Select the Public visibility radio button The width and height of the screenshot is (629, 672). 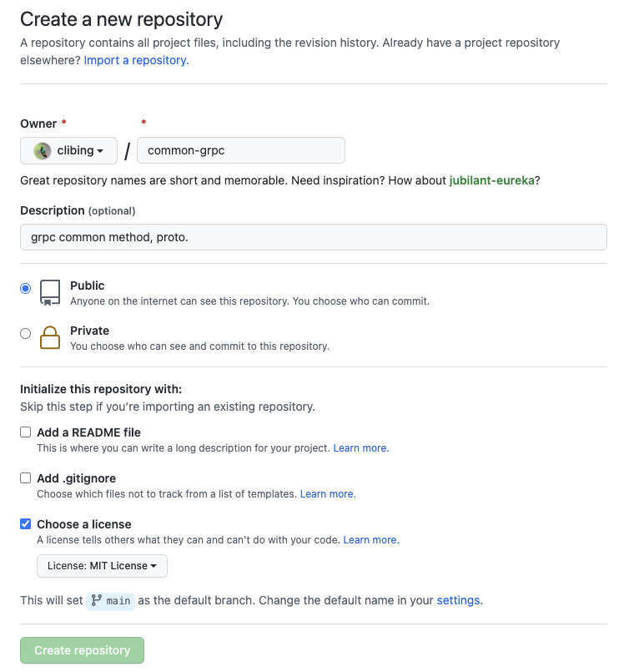(26, 288)
